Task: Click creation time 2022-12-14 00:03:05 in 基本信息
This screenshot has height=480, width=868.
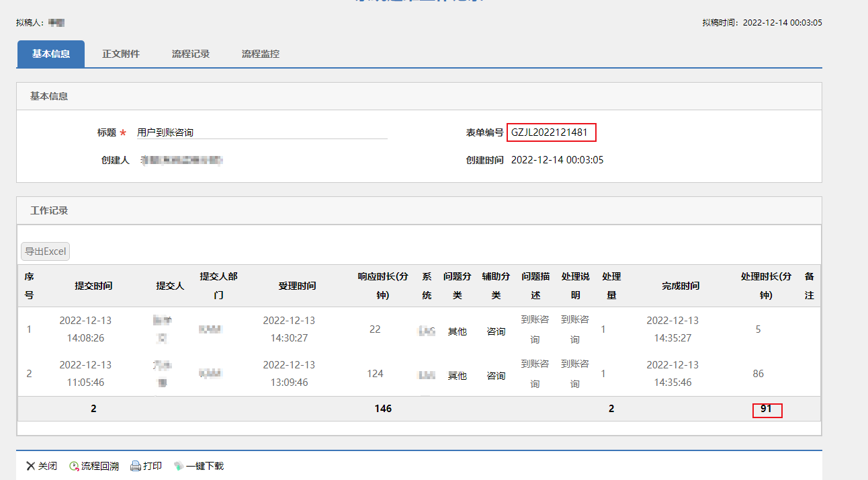Action: click(558, 160)
